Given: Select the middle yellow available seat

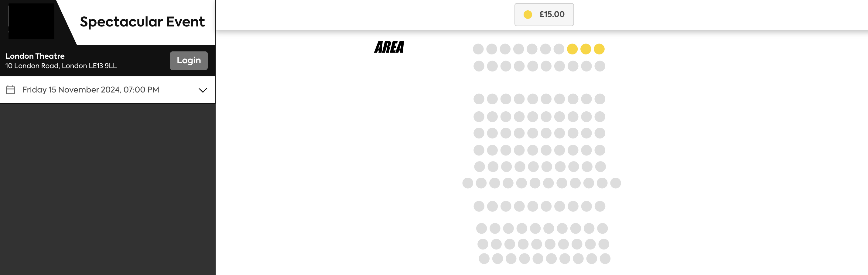Looking at the screenshot, I should [x=586, y=49].
